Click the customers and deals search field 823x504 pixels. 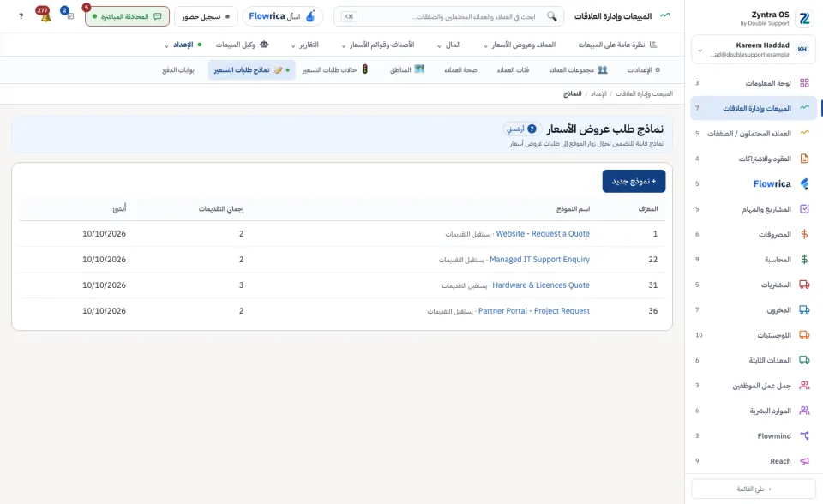point(448,16)
